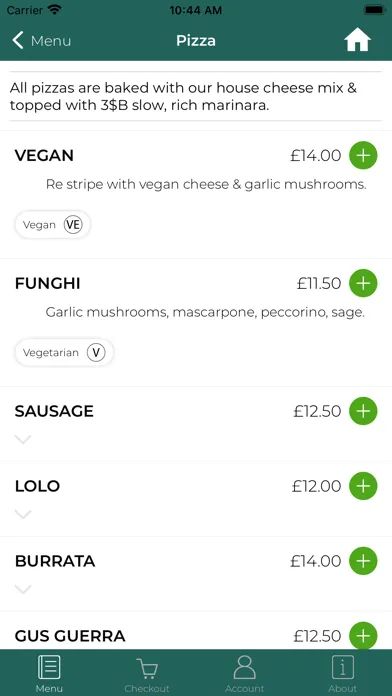Open the About tab
Screen dimensions: 392x696
pos(343,674)
